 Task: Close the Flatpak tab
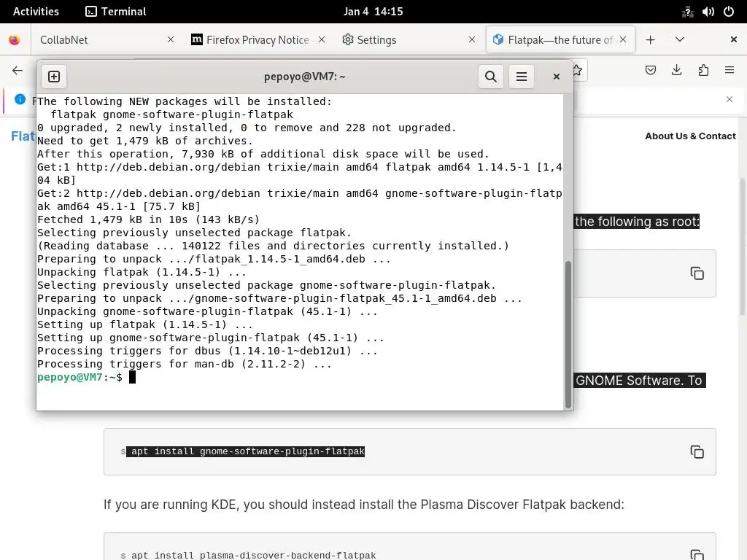pos(623,39)
